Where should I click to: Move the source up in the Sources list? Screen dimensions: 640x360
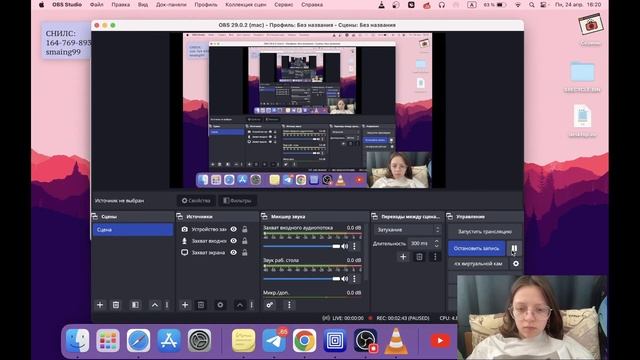tap(240, 305)
